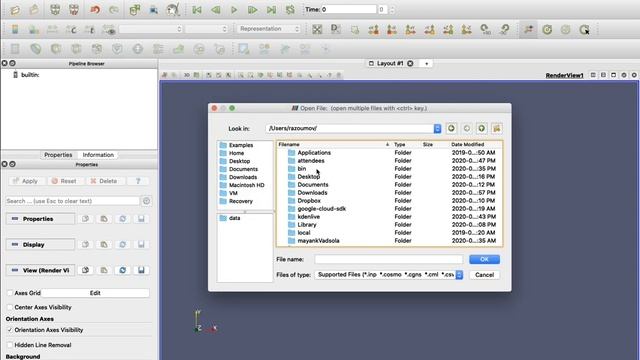Set view direction to -Y
The image size is (640, 360).
[x=429, y=29]
